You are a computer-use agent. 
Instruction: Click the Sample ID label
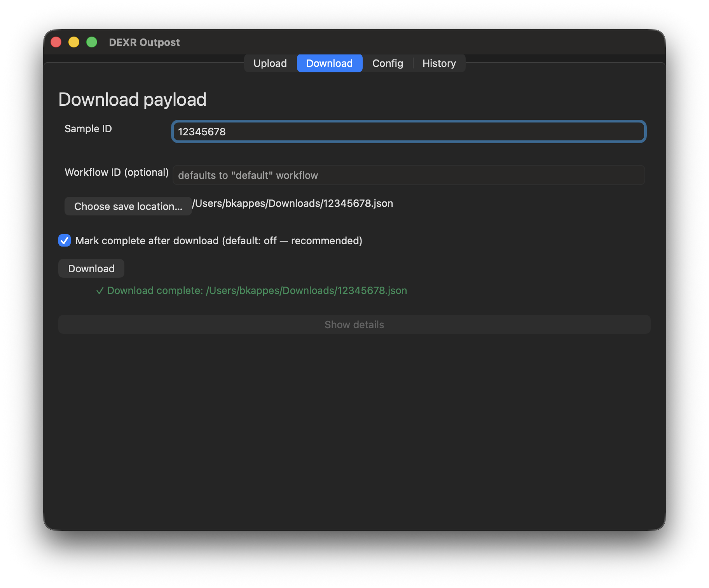[88, 129]
